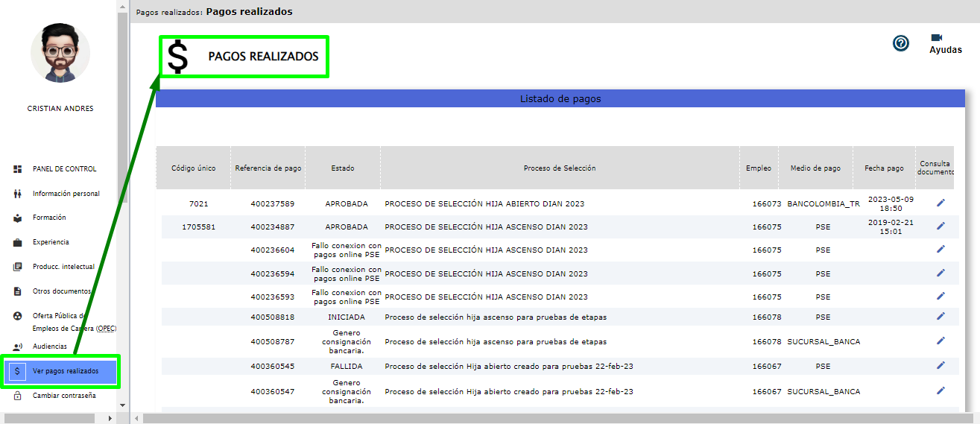Click the Estado column header

click(x=343, y=168)
